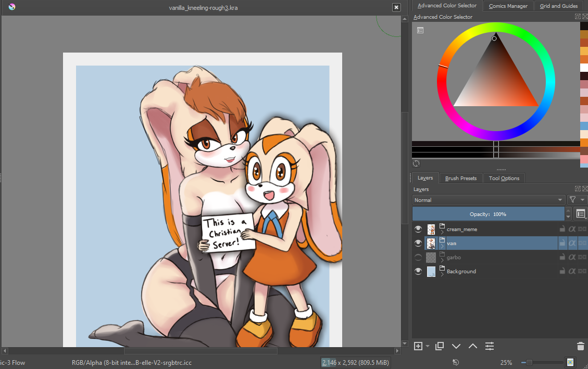Click the 25% zoom value
This screenshot has height=369, width=588.
506,362
